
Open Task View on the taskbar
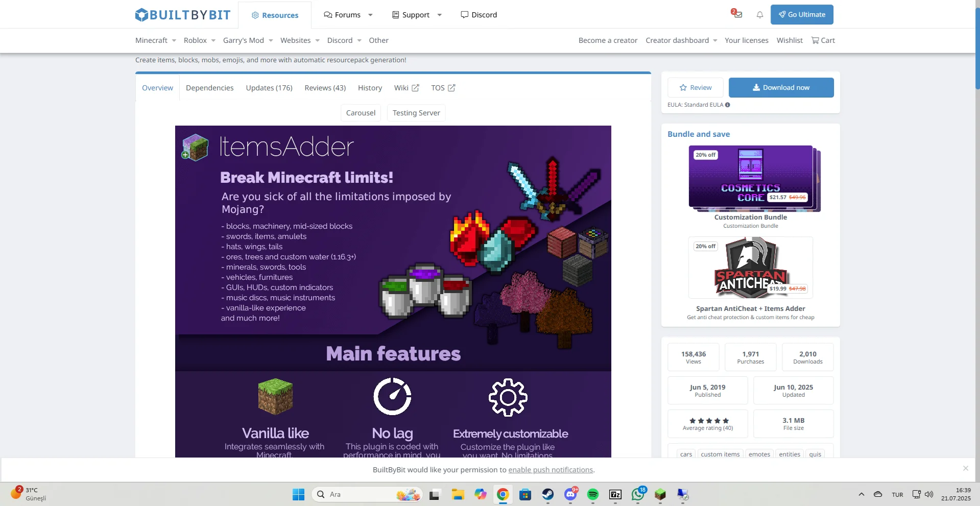point(435,494)
